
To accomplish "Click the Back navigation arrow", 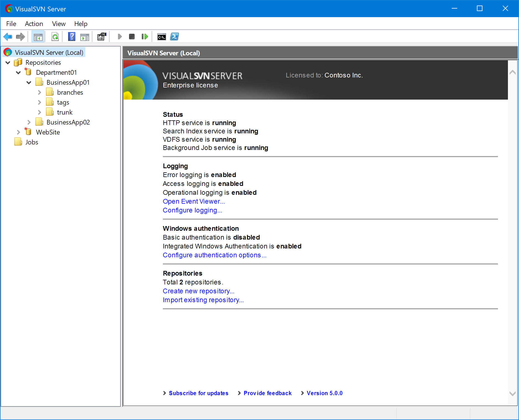I will pos(8,37).
